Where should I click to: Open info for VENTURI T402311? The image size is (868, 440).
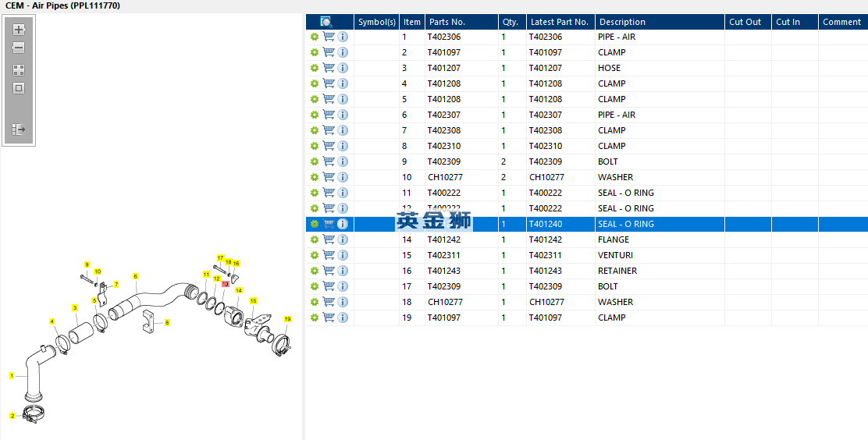[343, 255]
